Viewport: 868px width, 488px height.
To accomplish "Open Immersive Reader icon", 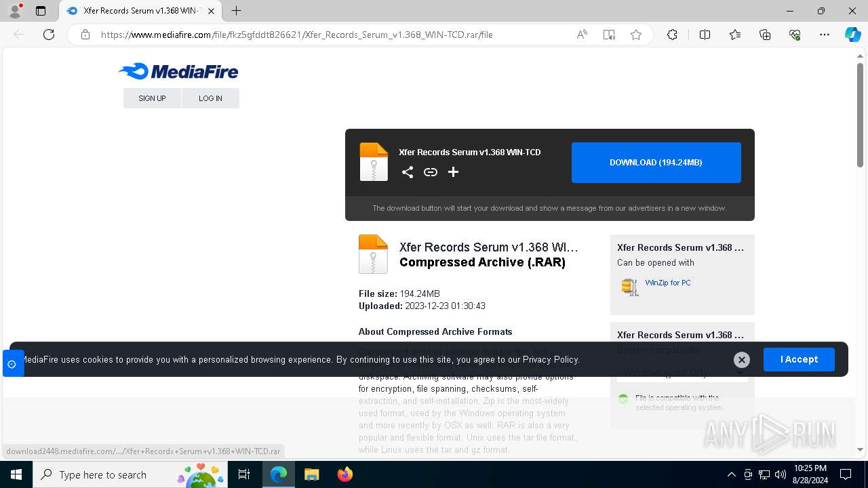I will pyautogui.click(x=609, y=35).
